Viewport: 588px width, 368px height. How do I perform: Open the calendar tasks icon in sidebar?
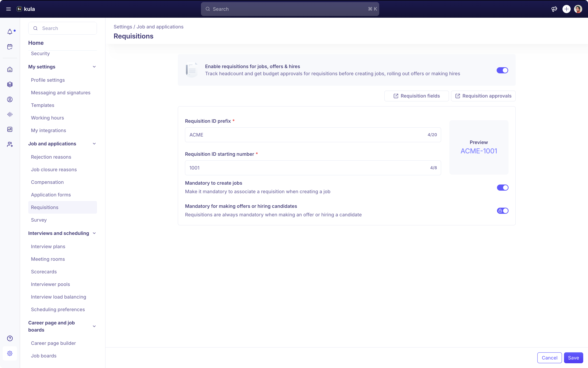tap(10, 46)
